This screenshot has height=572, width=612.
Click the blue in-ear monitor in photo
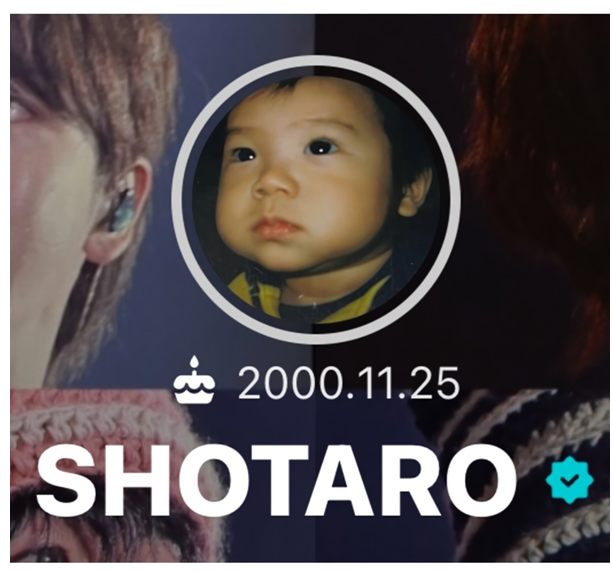tap(121, 213)
